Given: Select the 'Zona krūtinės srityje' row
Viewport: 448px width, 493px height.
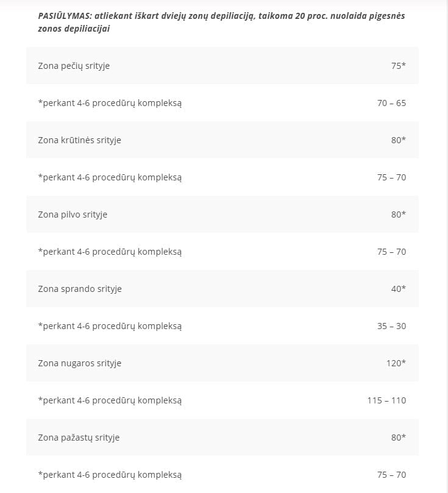Looking at the screenshot, I should coord(222,140).
